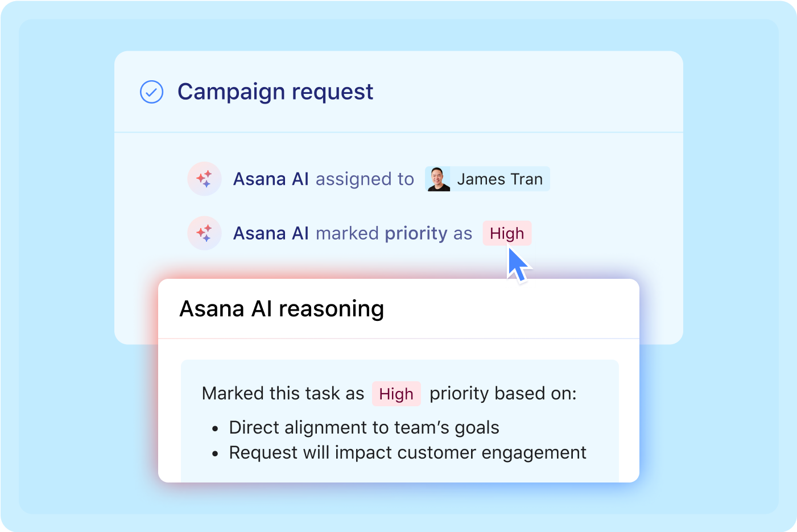The height and width of the screenshot is (532, 797).
Task: Select "Direct alignment to team's goals" reason
Action: point(364,427)
